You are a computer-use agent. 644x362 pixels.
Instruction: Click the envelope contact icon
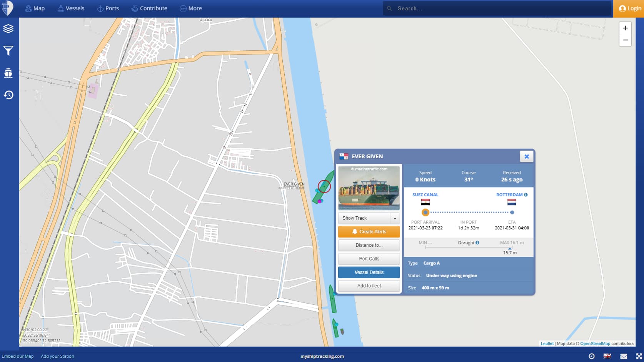(624, 356)
